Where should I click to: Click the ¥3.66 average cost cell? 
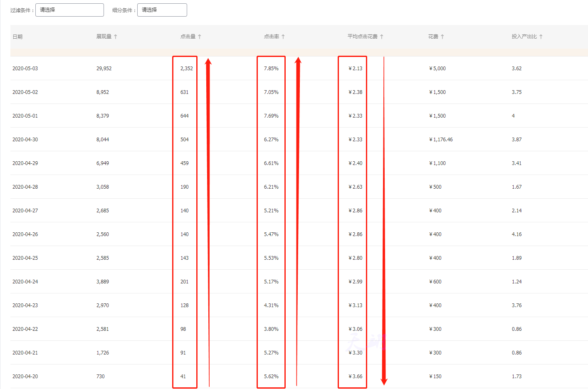point(356,377)
